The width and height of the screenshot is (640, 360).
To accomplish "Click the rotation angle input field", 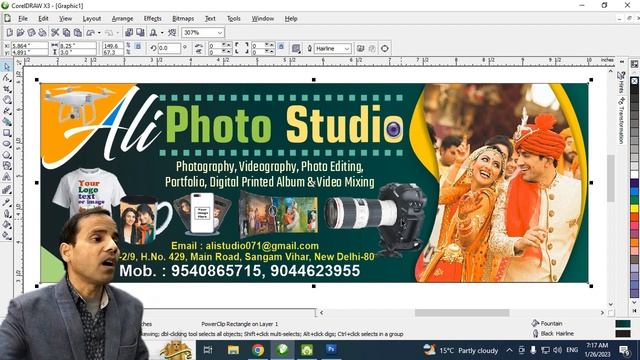I will pos(169,48).
